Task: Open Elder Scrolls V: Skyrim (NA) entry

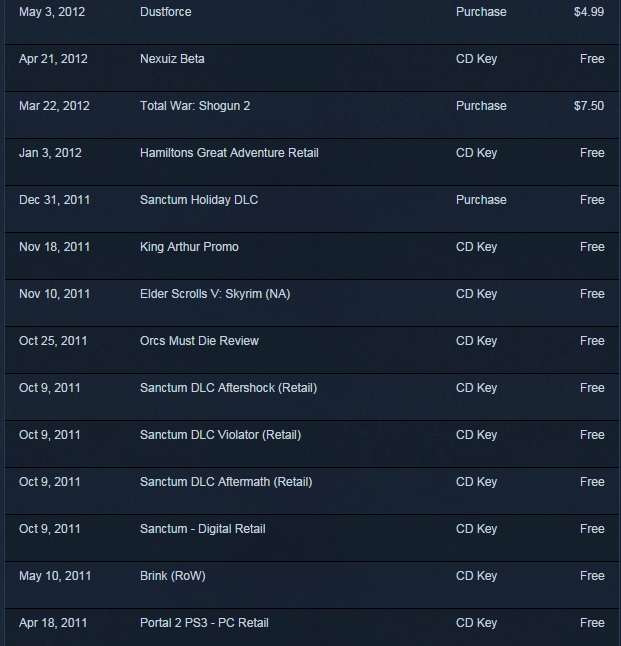Action: pos(312,303)
